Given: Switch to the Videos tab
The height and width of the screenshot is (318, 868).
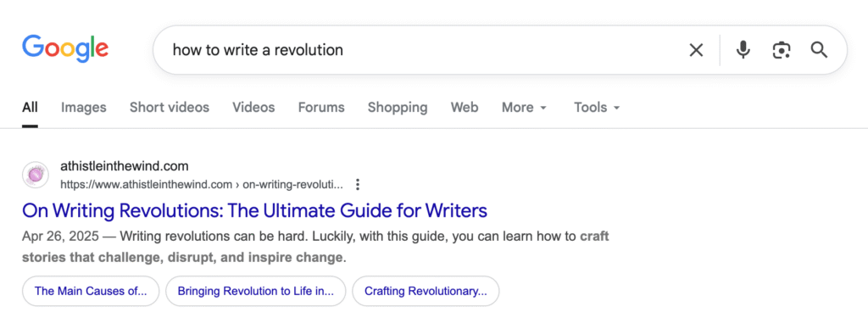Looking at the screenshot, I should click(253, 108).
